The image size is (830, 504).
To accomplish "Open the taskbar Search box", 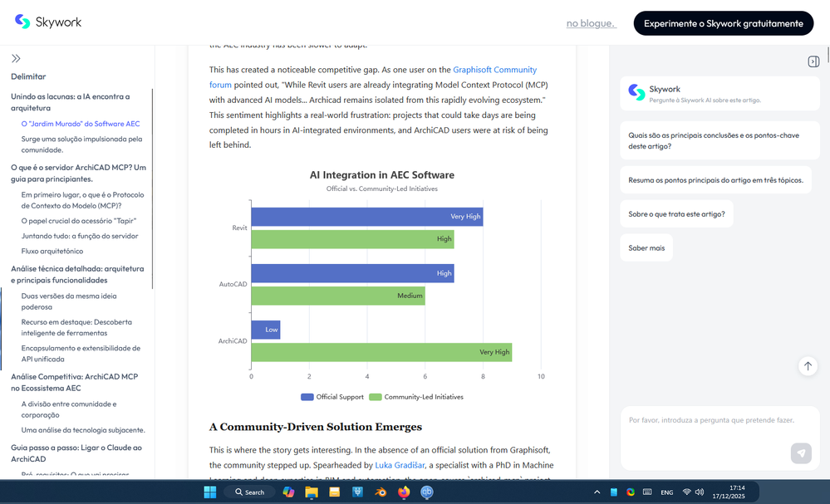I will point(249,492).
